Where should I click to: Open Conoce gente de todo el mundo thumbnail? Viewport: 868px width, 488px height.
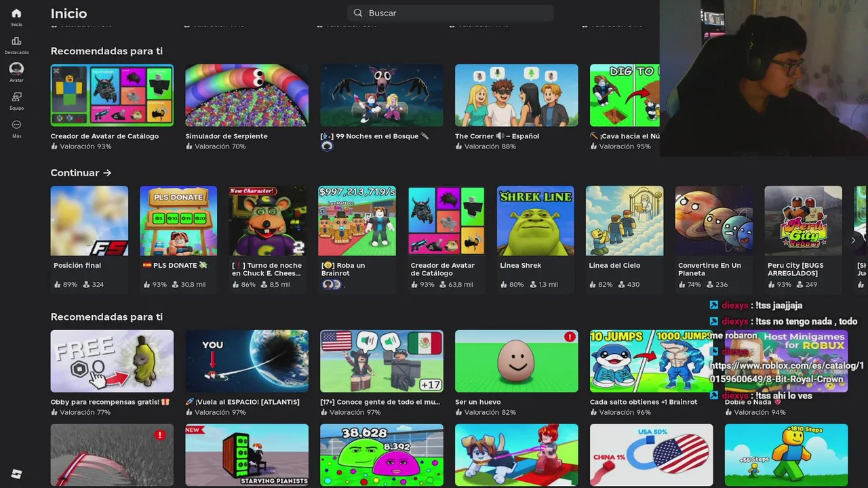[382, 361]
